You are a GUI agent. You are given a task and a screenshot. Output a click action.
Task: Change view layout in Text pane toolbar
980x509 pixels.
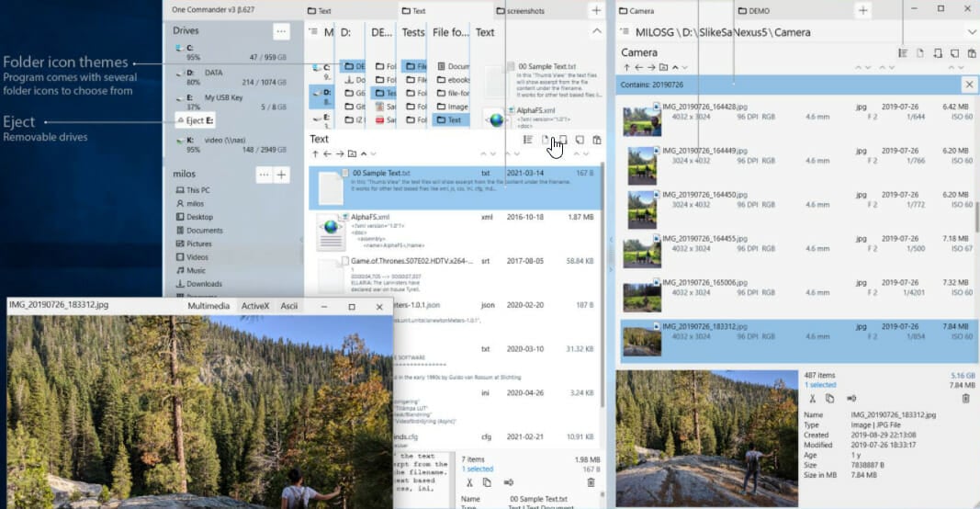527,140
